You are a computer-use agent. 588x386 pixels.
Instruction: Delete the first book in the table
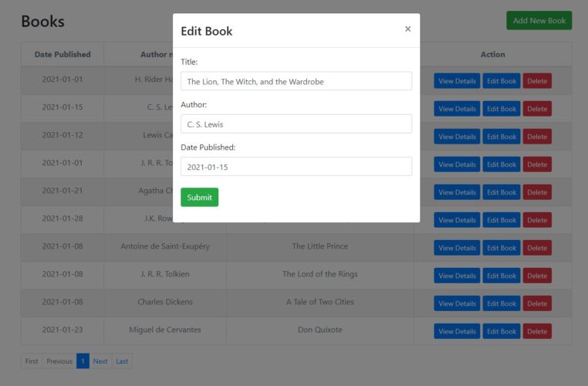(x=537, y=81)
